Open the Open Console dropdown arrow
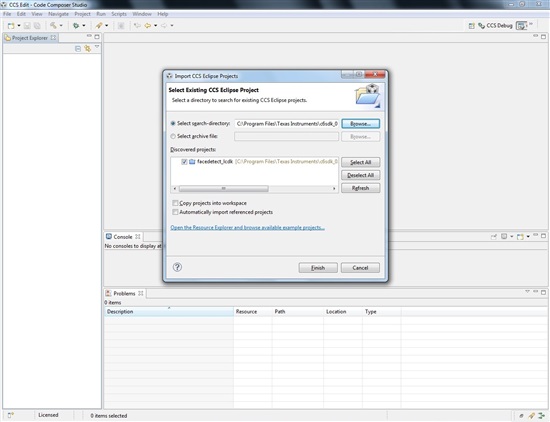Image resolution: width=550 pixels, height=422 pixels. click(x=528, y=237)
